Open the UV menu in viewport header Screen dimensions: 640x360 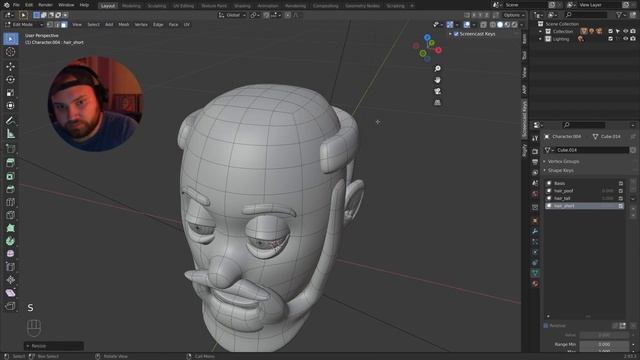[187, 25]
